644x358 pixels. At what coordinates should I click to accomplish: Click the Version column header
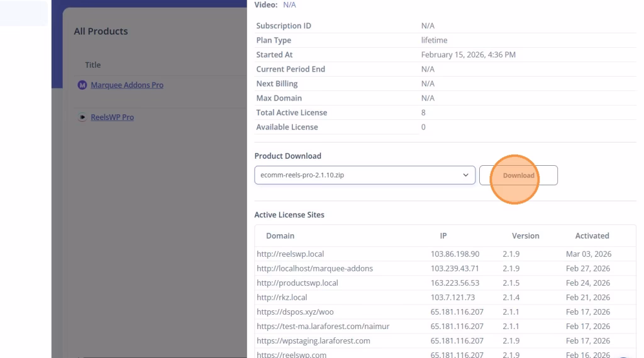coord(525,236)
